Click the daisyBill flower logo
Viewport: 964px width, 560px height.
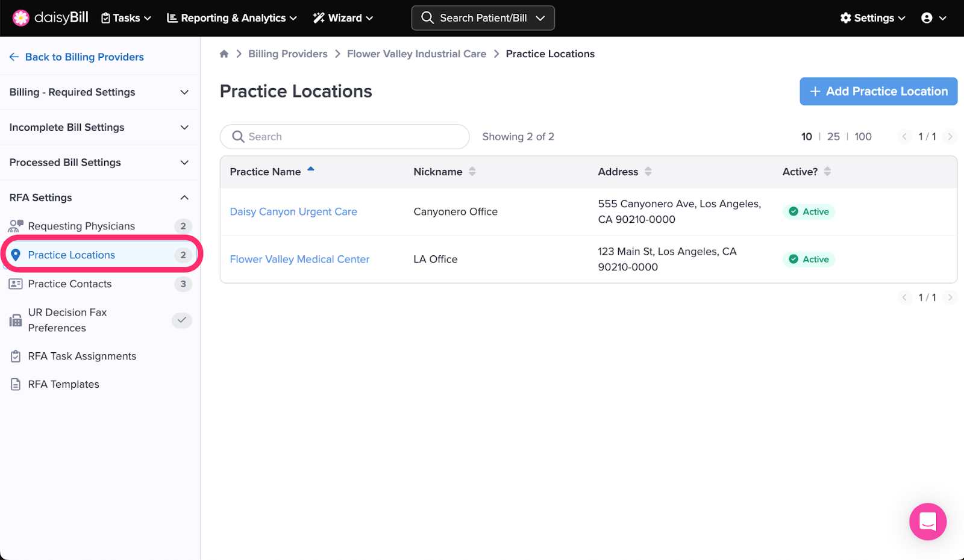21,18
